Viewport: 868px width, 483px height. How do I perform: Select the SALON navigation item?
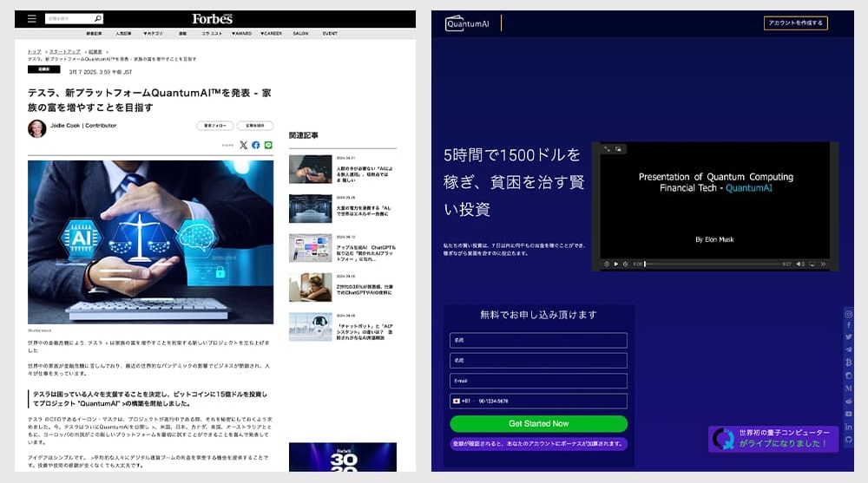[300, 33]
